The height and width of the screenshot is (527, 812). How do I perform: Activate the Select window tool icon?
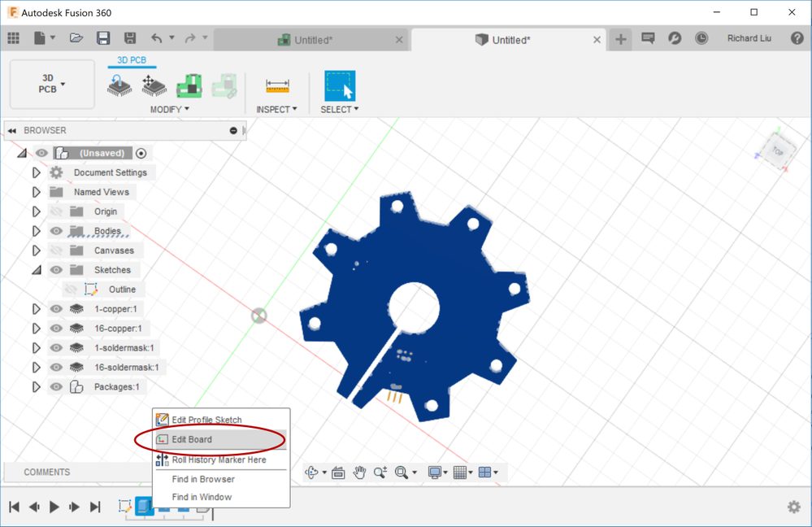coord(340,85)
